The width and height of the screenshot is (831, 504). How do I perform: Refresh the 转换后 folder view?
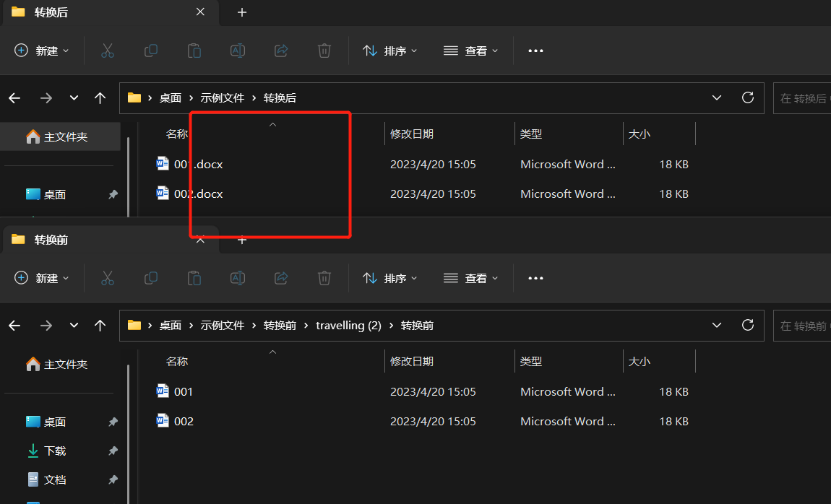coord(748,97)
